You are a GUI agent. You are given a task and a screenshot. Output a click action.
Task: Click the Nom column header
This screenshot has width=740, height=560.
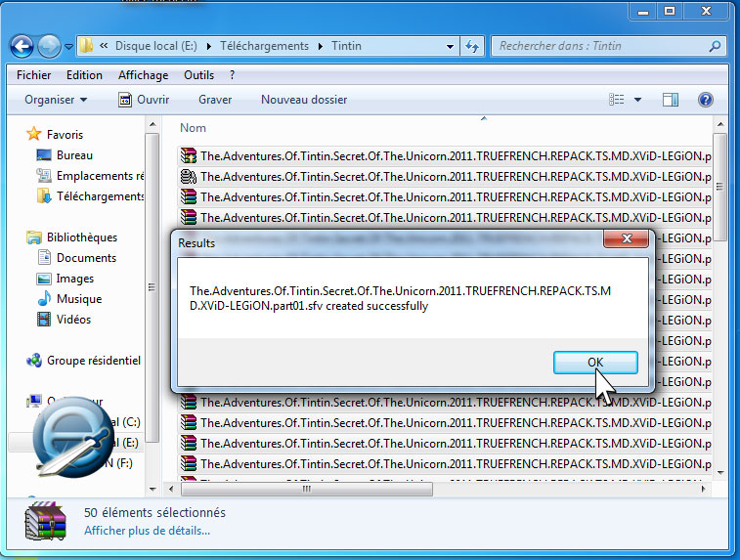[193, 128]
